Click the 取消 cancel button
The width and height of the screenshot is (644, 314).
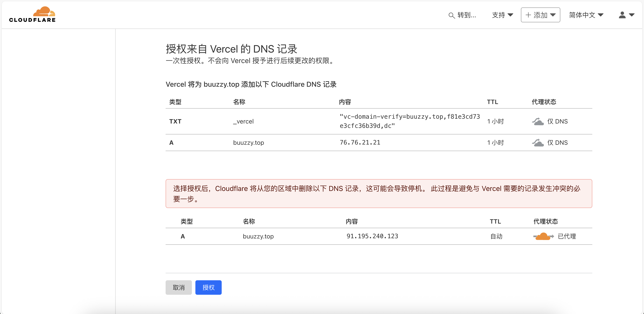tap(179, 288)
